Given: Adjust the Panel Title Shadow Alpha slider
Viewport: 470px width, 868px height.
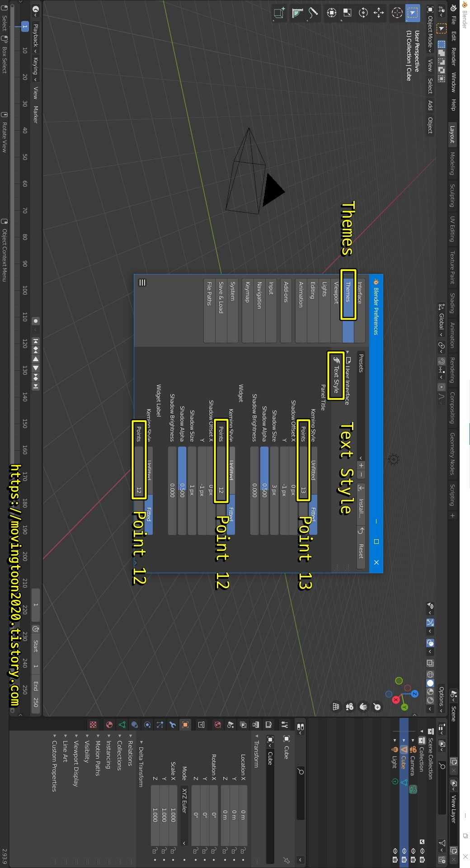Looking at the screenshot, I should coord(264,491).
